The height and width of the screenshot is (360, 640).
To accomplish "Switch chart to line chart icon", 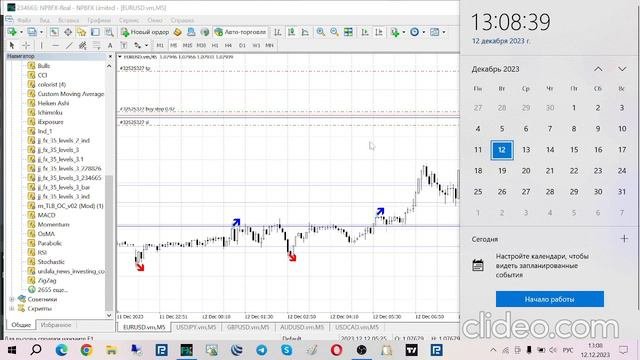I will (305, 32).
